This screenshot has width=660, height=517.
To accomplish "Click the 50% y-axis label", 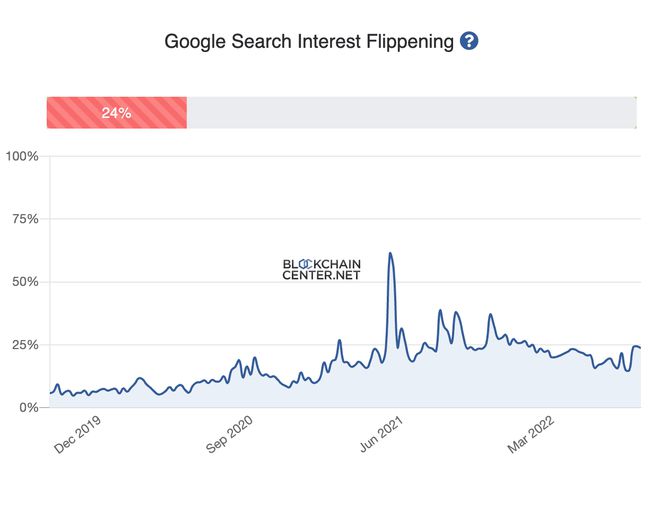I will point(24,282).
